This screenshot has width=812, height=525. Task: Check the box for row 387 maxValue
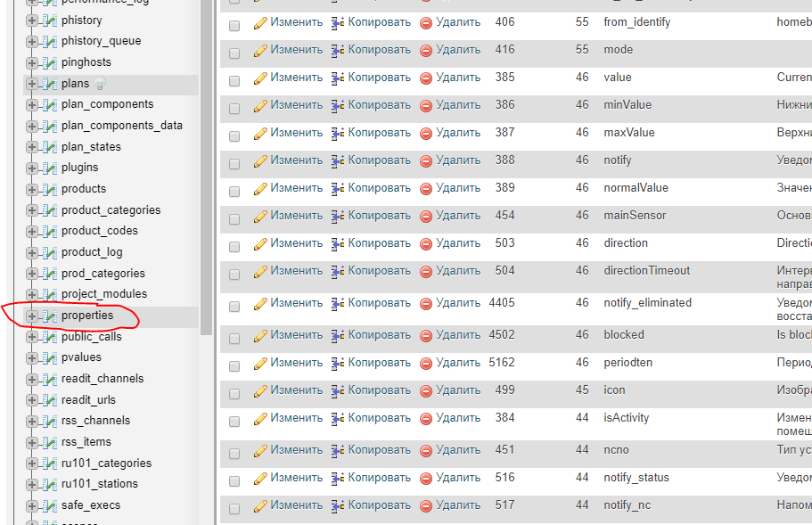point(234,135)
